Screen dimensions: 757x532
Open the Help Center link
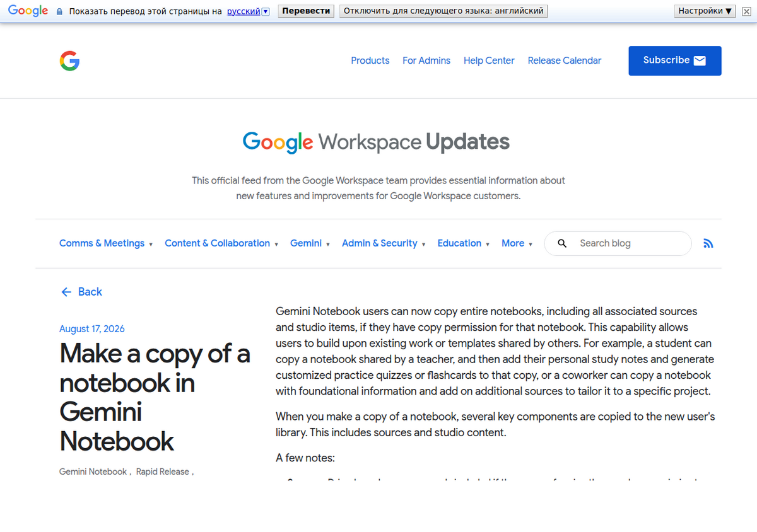point(489,61)
